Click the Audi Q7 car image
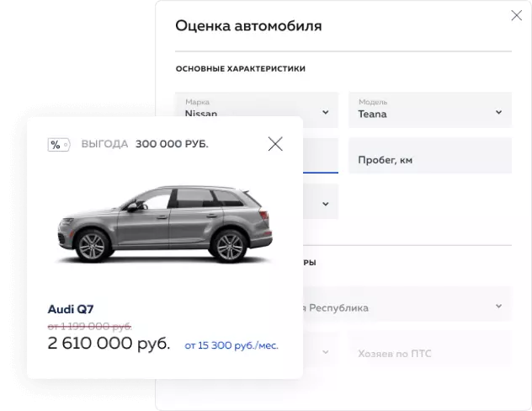 (165, 224)
